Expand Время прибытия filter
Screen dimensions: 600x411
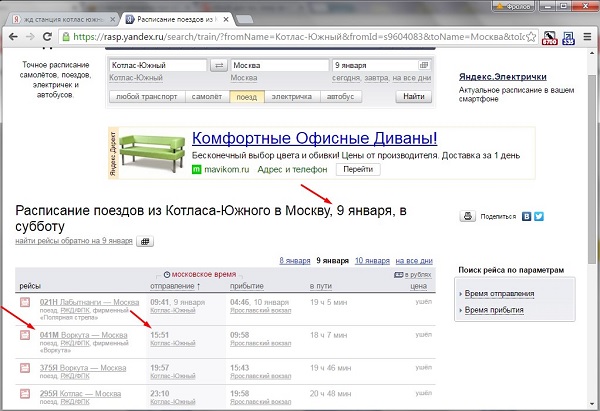click(494, 310)
